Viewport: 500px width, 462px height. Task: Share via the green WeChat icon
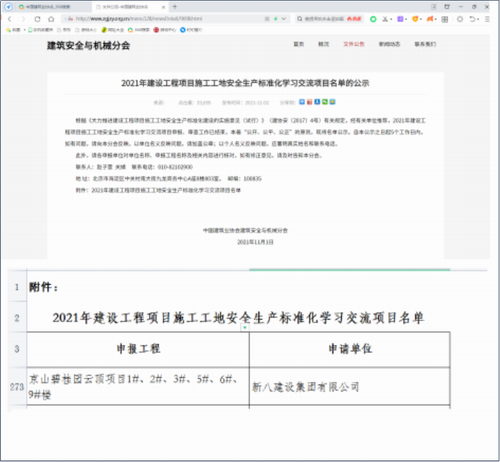(325, 102)
